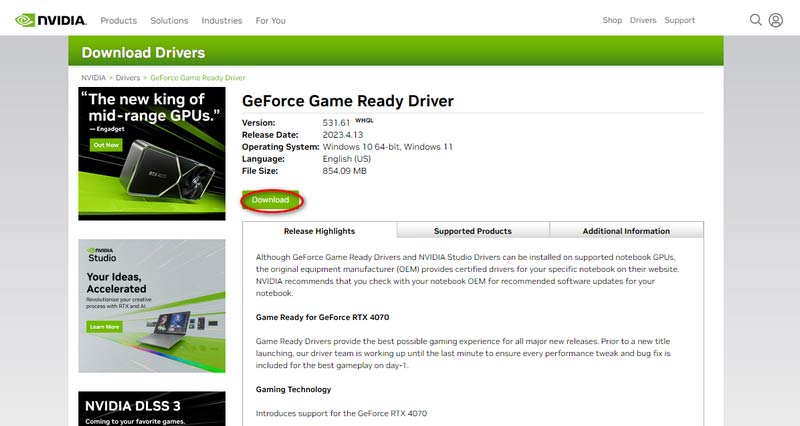Click Learn More on Studio banner
The width and height of the screenshot is (800, 426).
[105, 327]
